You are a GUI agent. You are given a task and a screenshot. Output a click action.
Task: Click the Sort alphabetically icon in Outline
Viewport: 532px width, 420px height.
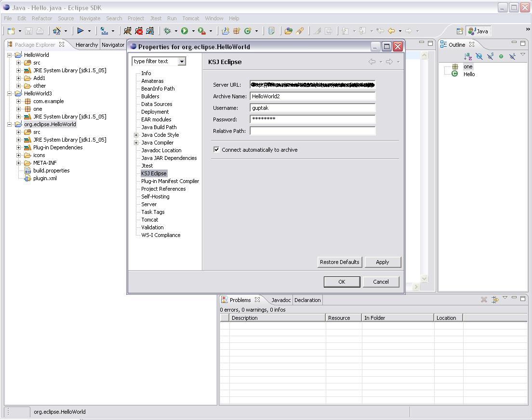(468, 56)
